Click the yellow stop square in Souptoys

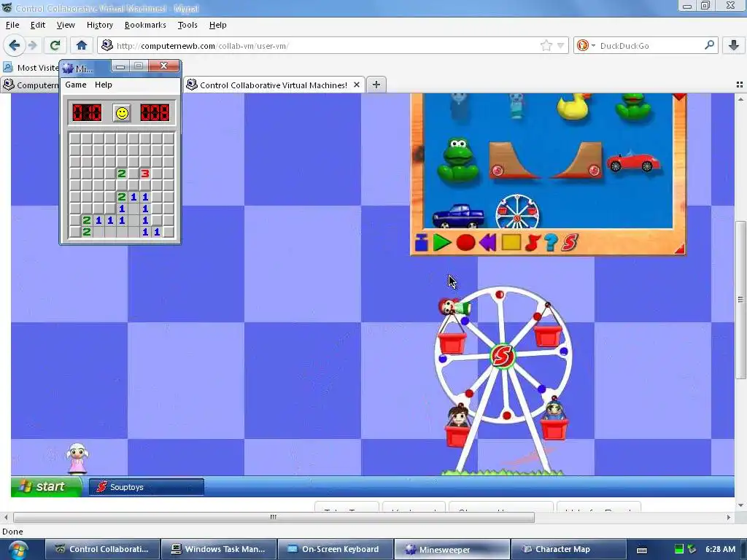[511, 242]
